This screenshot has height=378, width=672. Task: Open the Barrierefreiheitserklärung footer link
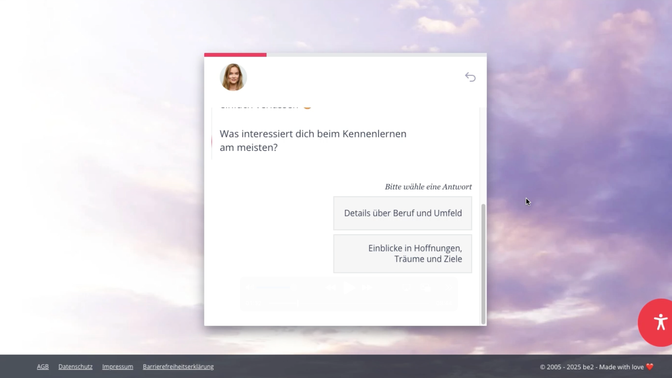point(178,367)
